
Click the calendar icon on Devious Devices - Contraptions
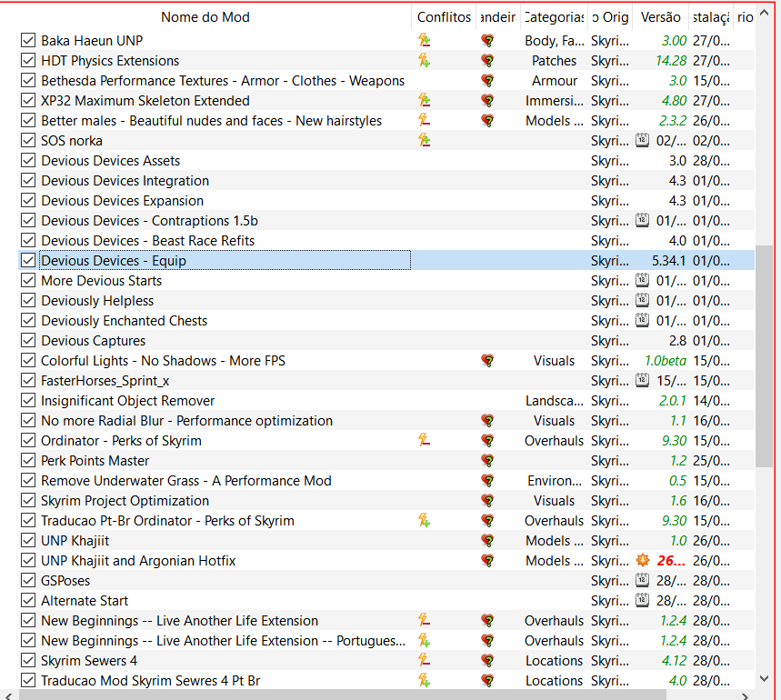(x=642, y=220)
